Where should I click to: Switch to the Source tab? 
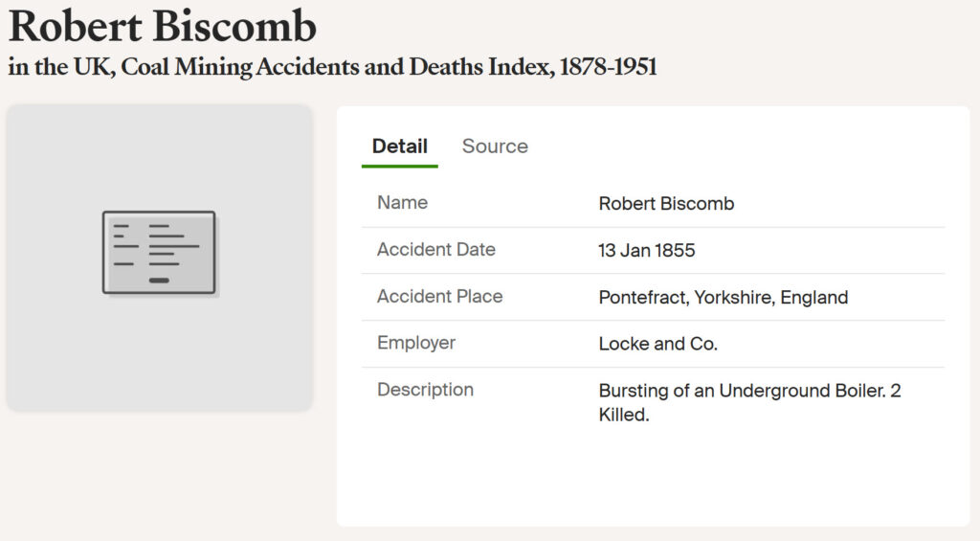tap(495, 147)
